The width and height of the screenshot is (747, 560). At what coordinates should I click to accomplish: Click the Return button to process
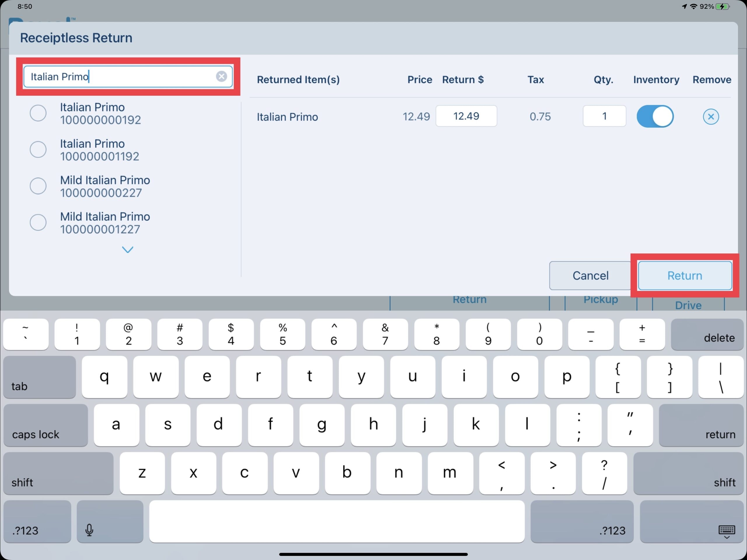click(684, 275)
